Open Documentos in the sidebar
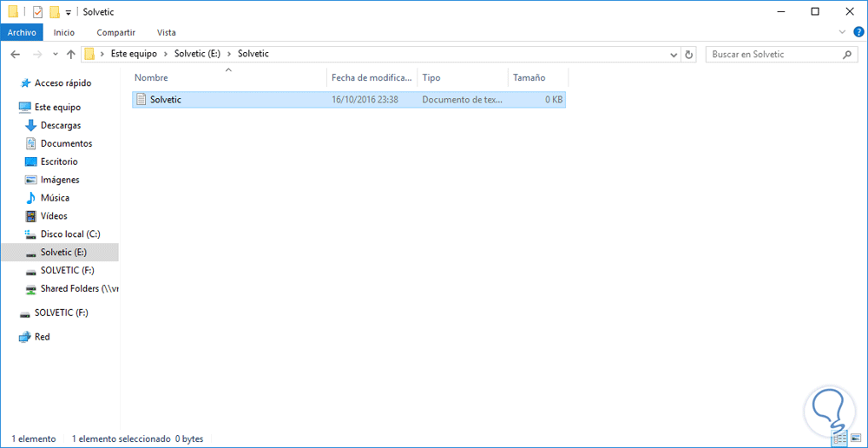The height and width of the screenshot is (448, 868). coord(67,143)
